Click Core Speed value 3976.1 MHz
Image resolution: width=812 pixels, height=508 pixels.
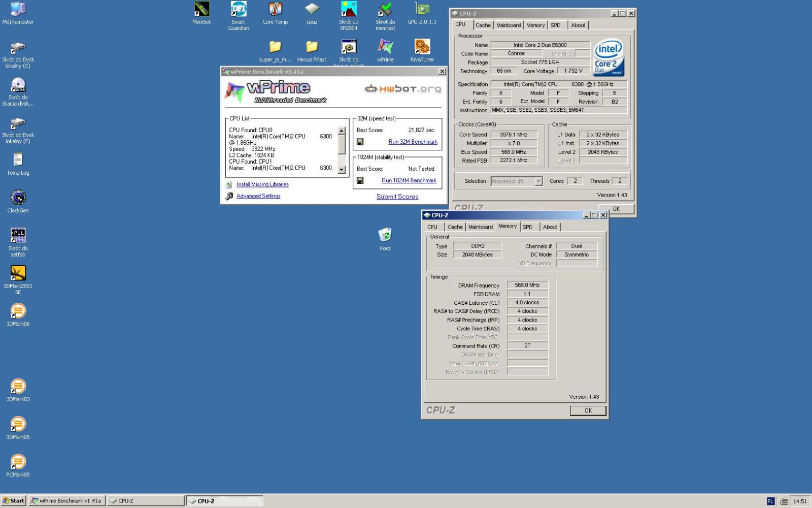click(514, 135)
